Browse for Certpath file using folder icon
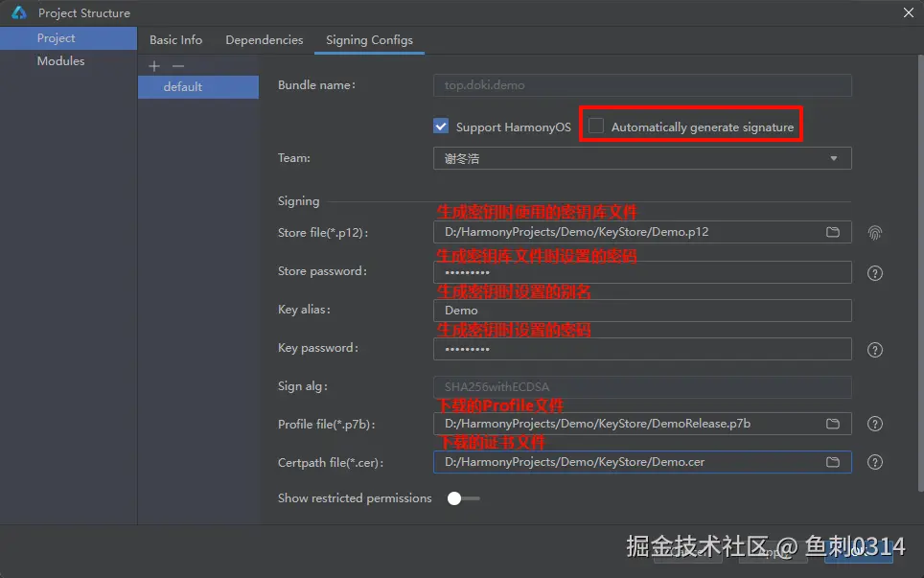This screenshot has height=578, width=924. coord(833,462)
